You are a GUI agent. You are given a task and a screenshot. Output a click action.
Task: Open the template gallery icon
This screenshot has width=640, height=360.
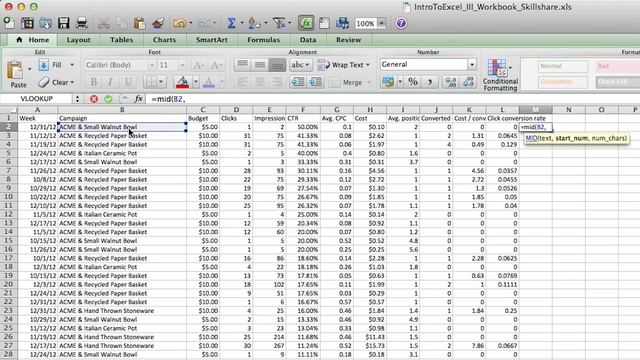27,23
